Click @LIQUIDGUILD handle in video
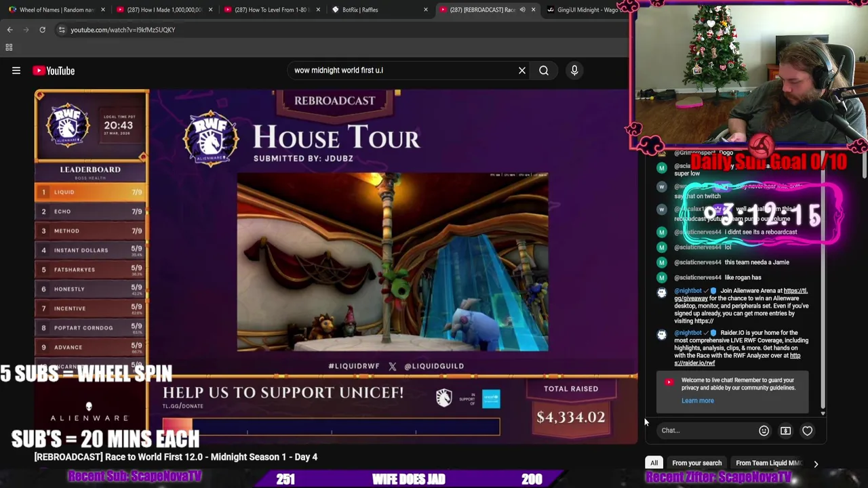The image size is (868, 488). 434,366
